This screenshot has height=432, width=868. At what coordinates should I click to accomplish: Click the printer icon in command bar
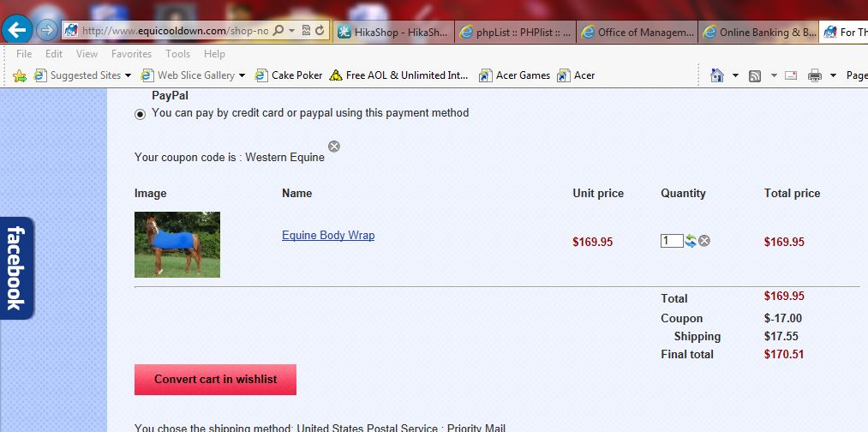tap(814, 75)
